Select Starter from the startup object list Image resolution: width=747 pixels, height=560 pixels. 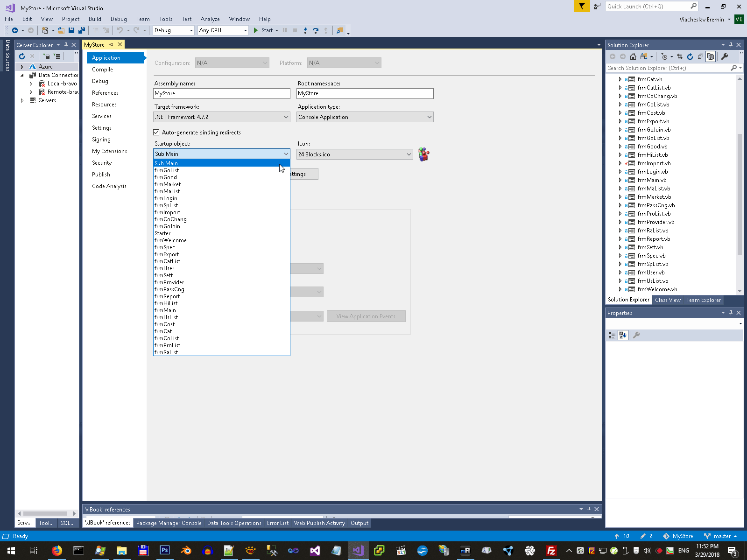pos(222,233)
